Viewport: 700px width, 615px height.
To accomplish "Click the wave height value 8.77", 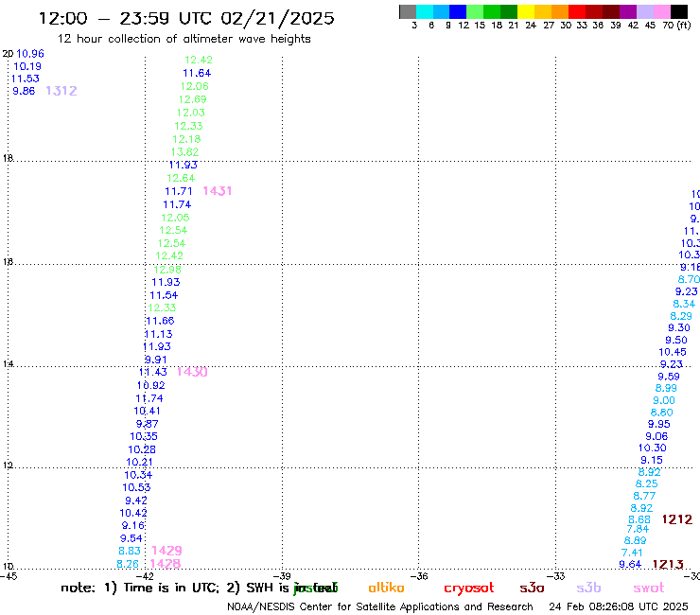I will pyautogui.click(x=644, y=496).
